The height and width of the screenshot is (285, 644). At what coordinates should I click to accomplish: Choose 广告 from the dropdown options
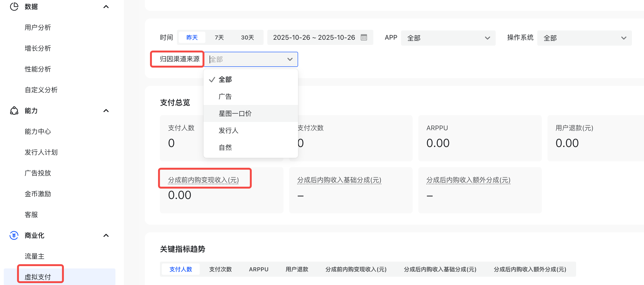225,96
